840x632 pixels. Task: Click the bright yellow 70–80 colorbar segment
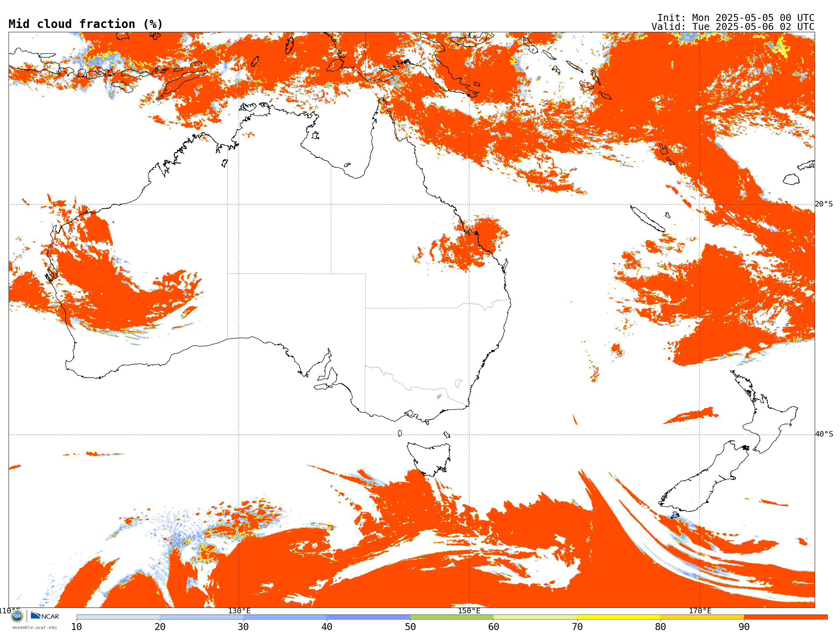click(619, 617)
